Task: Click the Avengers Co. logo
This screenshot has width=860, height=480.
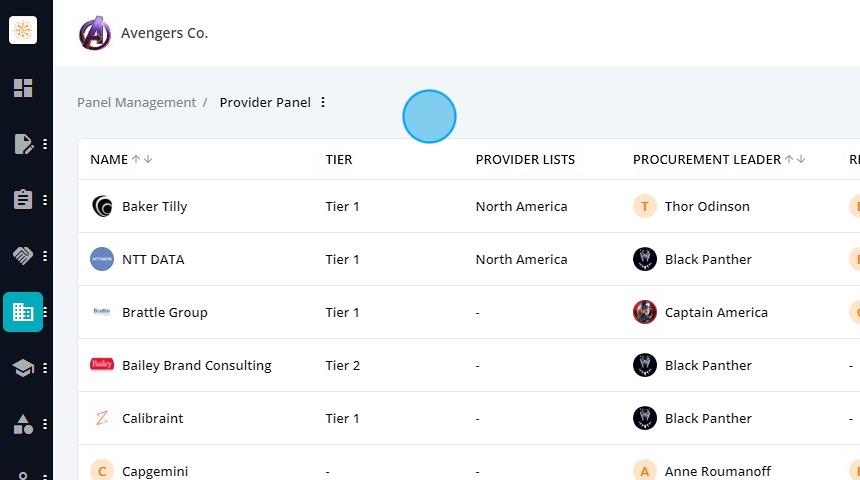Action: (x=95, y=33)
